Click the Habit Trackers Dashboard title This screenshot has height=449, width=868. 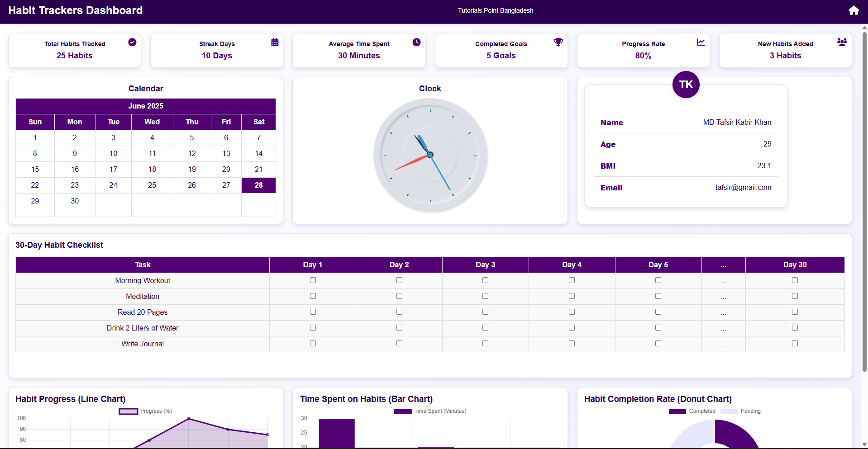tap(75, 10)
